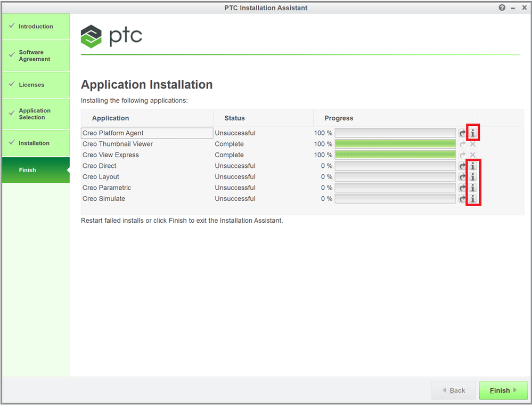532x405 pixels.
Task: Click Complete status of Creo Thumbnail Viewer
Action: click(230, 144)
